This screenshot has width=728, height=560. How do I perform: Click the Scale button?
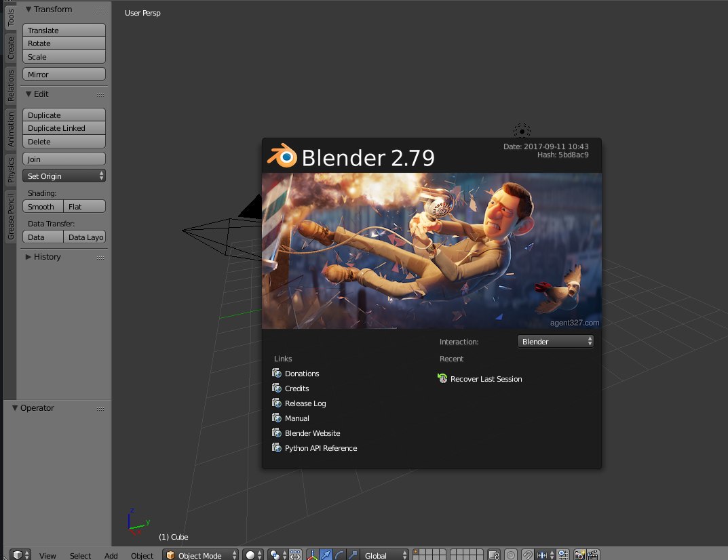tap(64, 56)
